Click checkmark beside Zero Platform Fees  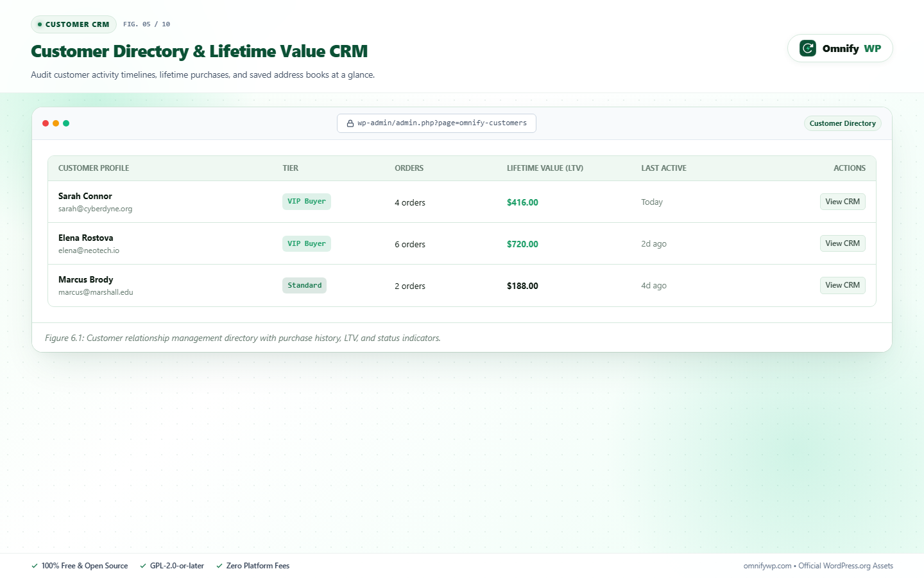(x=219, y=566)
